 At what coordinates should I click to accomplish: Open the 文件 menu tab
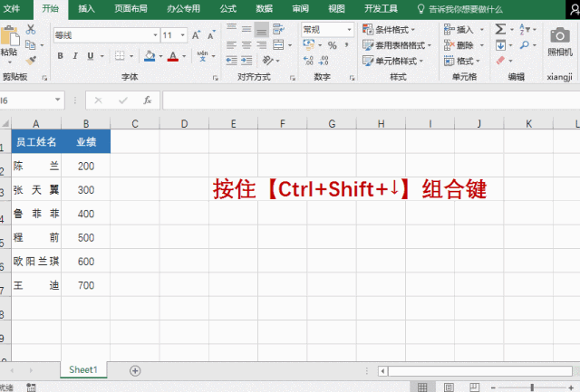(x=12, y=8)
